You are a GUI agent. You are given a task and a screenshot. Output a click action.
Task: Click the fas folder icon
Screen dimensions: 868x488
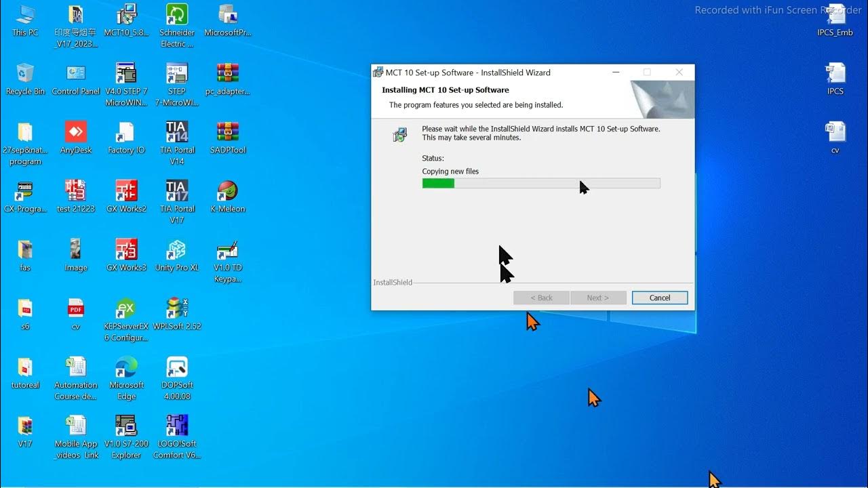coord(25,256)
